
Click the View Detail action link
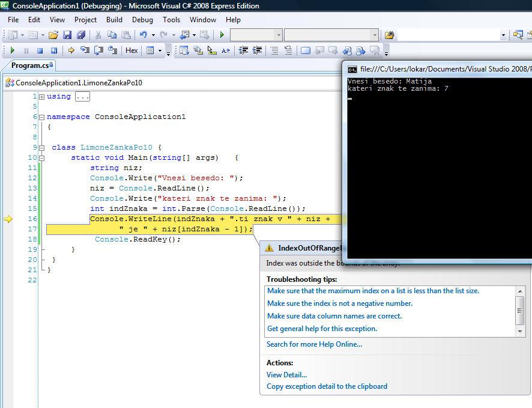pos(286,375)
